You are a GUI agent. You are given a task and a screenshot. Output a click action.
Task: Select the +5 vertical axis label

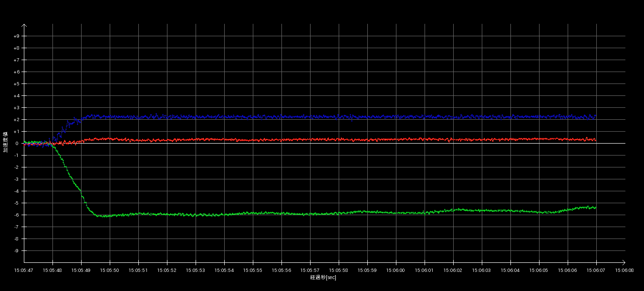pos(17,84)
